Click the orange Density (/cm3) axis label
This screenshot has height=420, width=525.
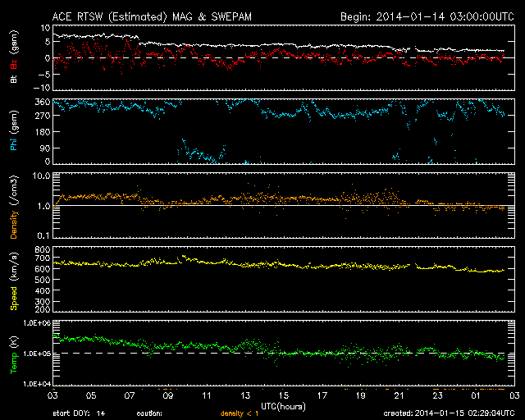click(13, 207)
